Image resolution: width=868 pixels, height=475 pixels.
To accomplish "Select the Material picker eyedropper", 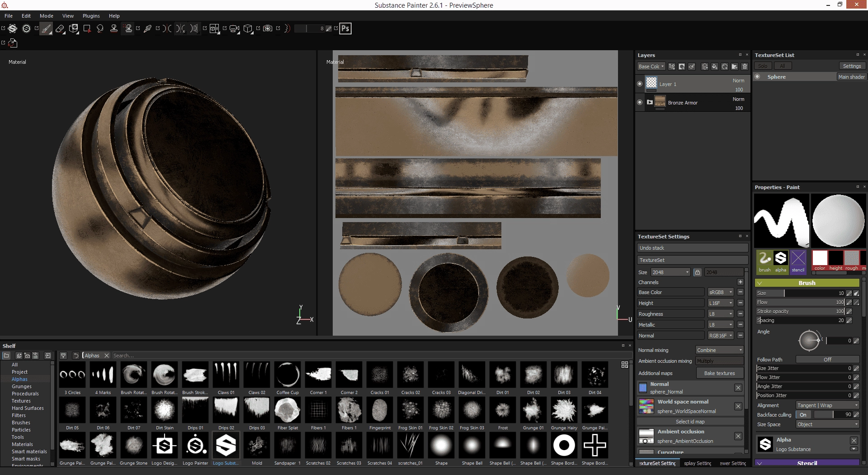I will [x=147, y=28].
